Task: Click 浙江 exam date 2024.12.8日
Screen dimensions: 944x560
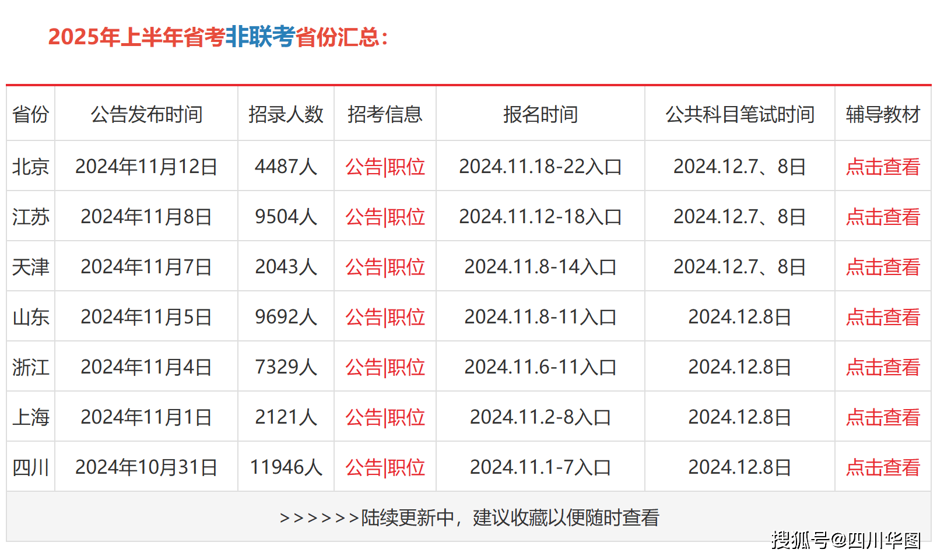Action: [740, 367]
